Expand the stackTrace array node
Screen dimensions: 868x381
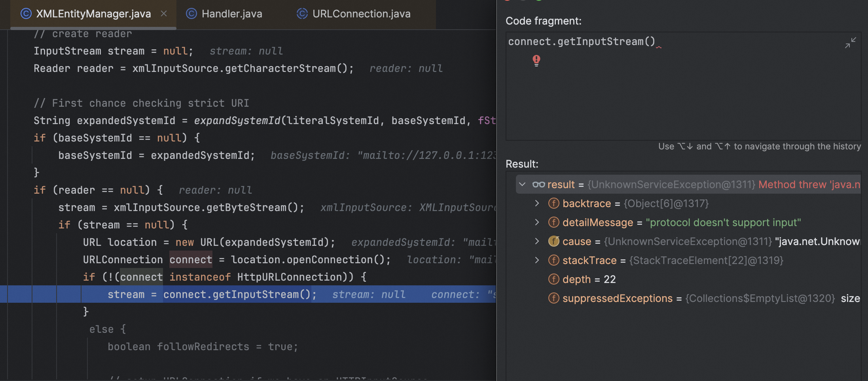coord(537,260)
